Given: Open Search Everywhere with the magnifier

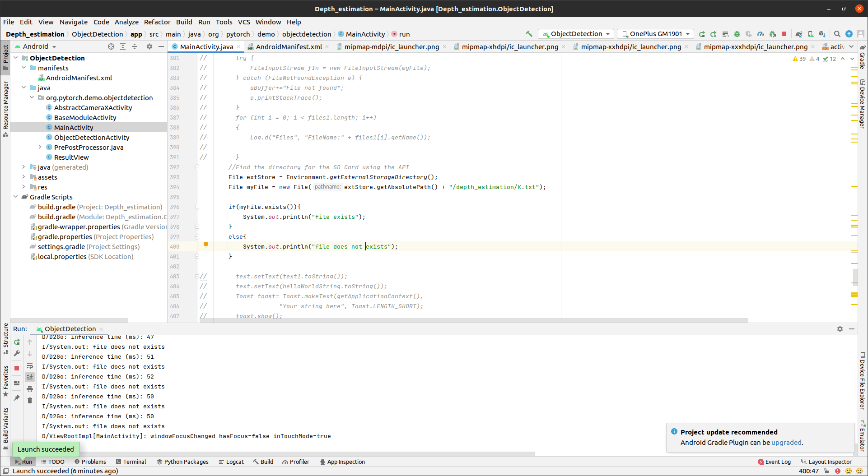Looking at the screenshot, I should 837,34.
